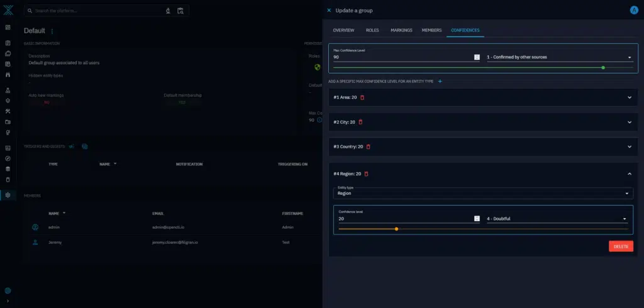Image resolution: width=644 pixels, height=308 pixels.
Task: Expand the #3 Country accordion
Action: [x=629, y=146]
